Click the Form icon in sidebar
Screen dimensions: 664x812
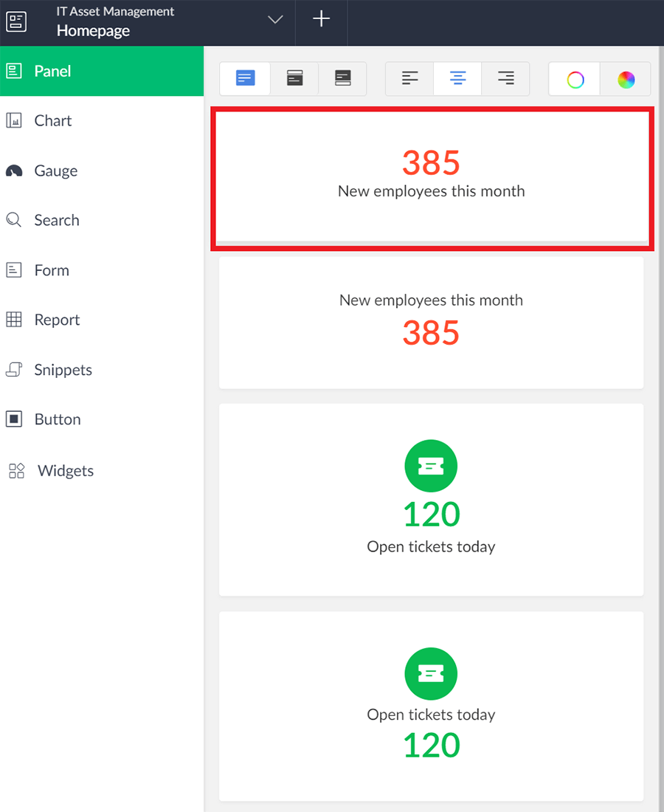click(x=14, y=269)
